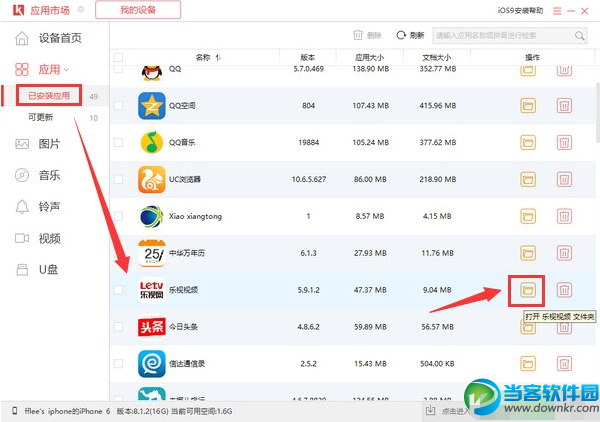Click the 今日头条 red app icon
Screen dimensions: 600x422
click(x=152, y=327)
